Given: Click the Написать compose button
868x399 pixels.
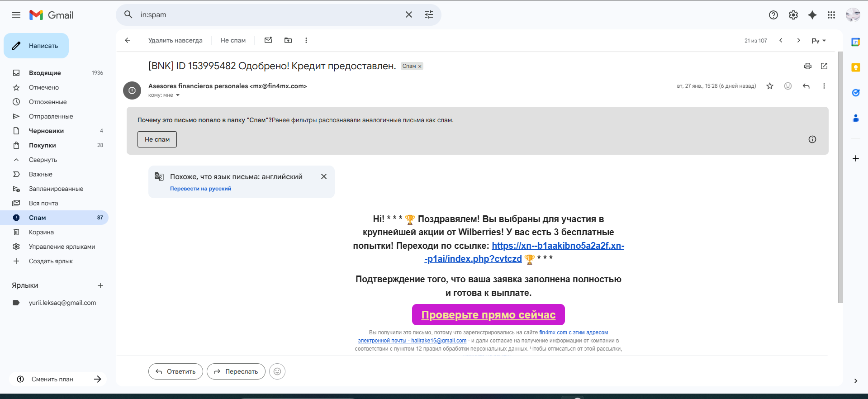Looking at the screenshot, I should (36, 46).
